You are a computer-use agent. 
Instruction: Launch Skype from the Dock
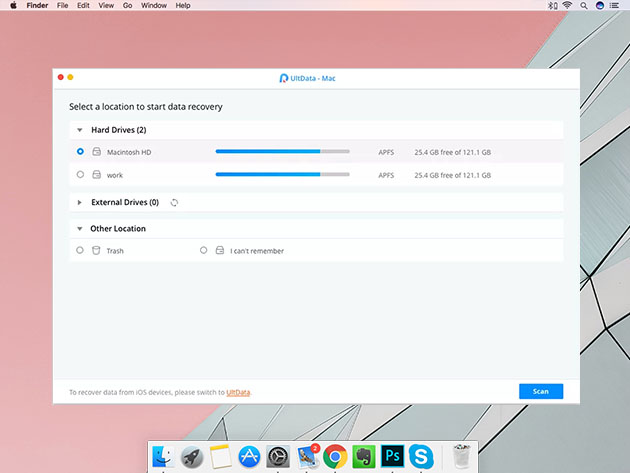pyautogui.click(x=421, y=457)
